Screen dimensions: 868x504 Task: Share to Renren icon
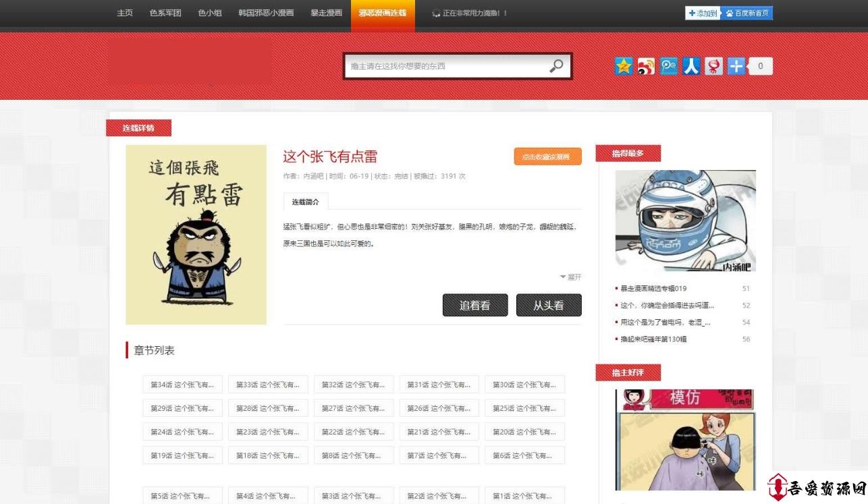(691, 66)
